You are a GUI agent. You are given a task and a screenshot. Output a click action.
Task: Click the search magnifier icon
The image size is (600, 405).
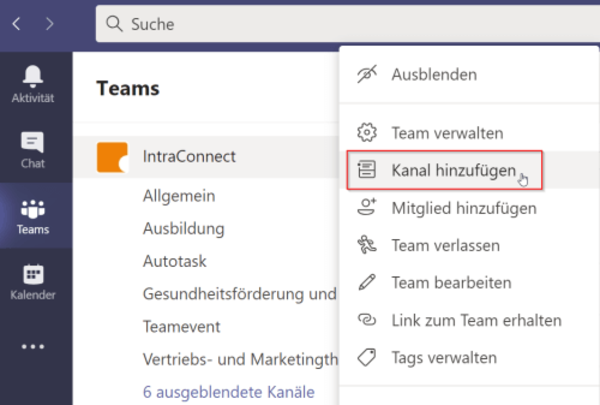114,24
